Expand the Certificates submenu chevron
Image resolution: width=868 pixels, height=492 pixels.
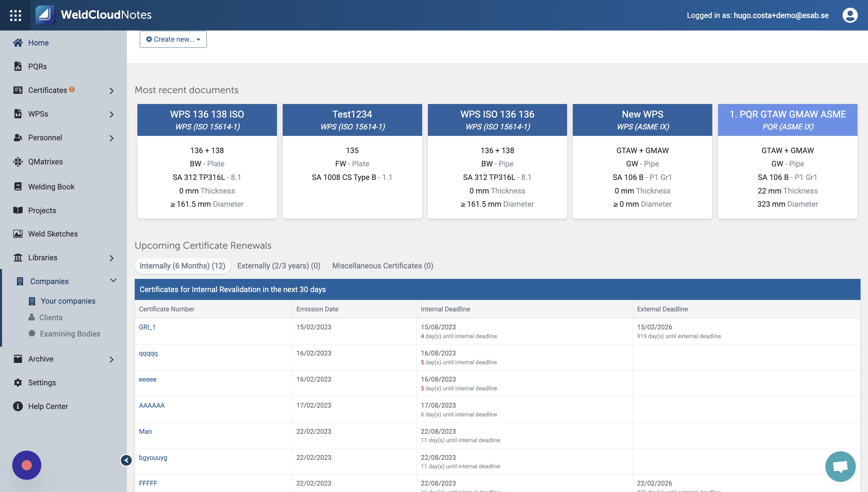112,91
